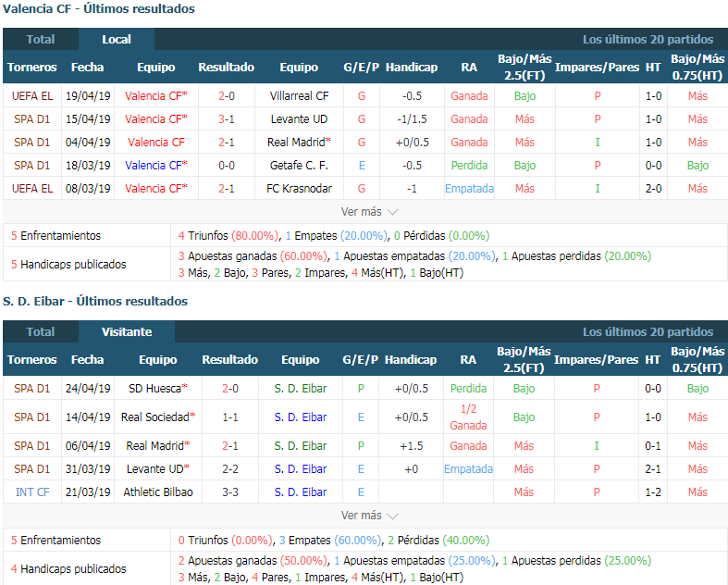
Task: Click UEFA EL label on 08/03/19 row
Action: click(x=32, y=189)
